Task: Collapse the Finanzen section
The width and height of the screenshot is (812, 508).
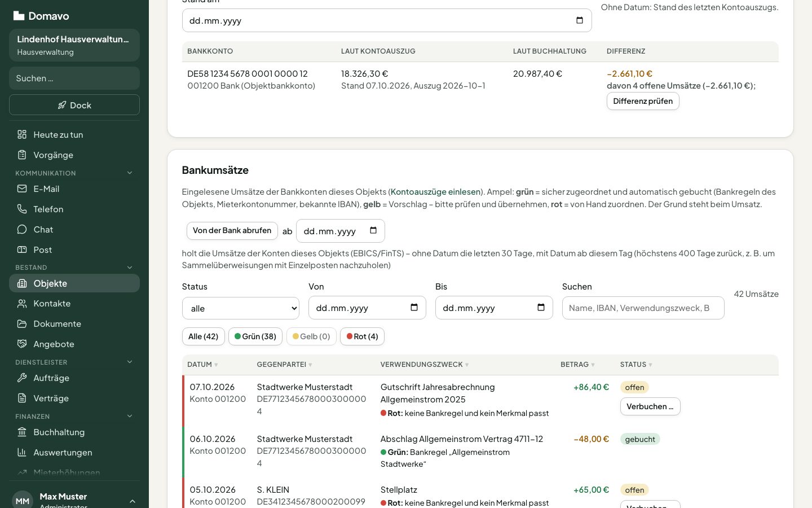Action: (x=130, y=417)
